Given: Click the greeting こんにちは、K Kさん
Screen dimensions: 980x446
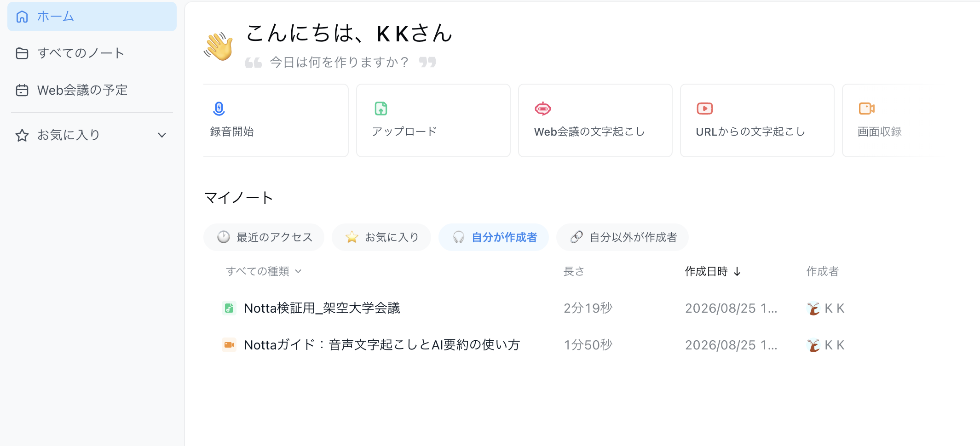Looking at the screenshot, I should tap(350, 33).
